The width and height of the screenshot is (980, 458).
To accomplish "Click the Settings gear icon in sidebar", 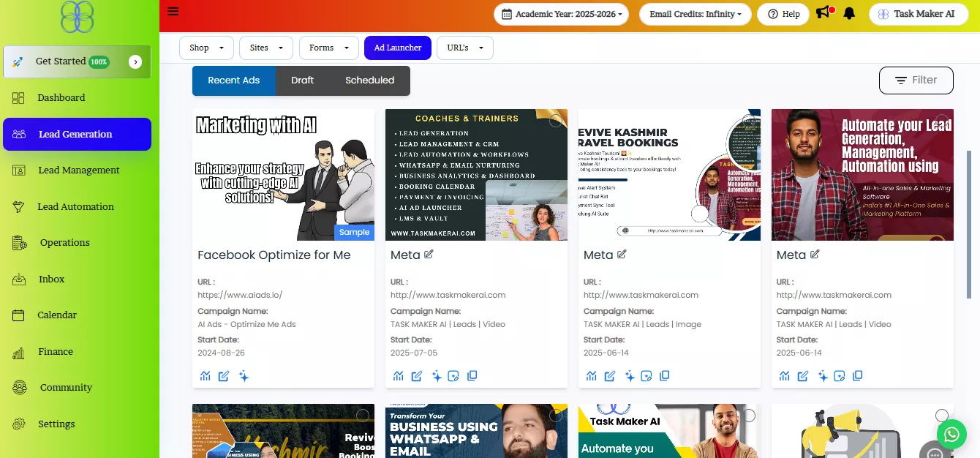I will click(19, 424).
